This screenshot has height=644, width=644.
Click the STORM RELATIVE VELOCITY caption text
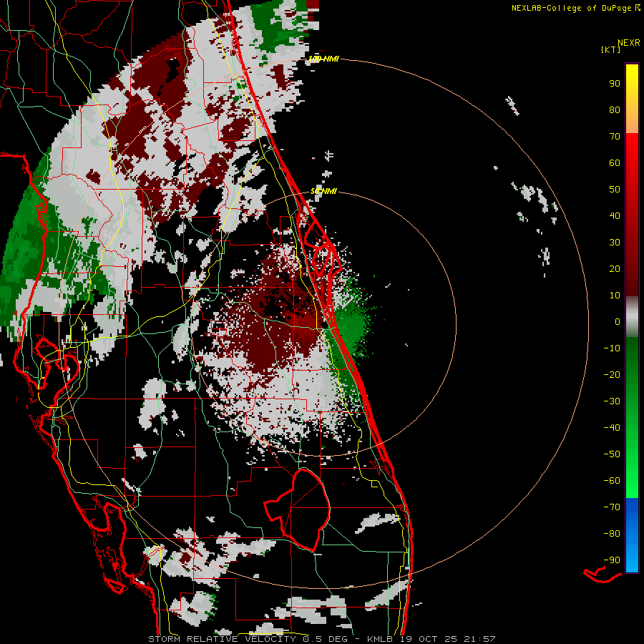[x=222, y=639]
